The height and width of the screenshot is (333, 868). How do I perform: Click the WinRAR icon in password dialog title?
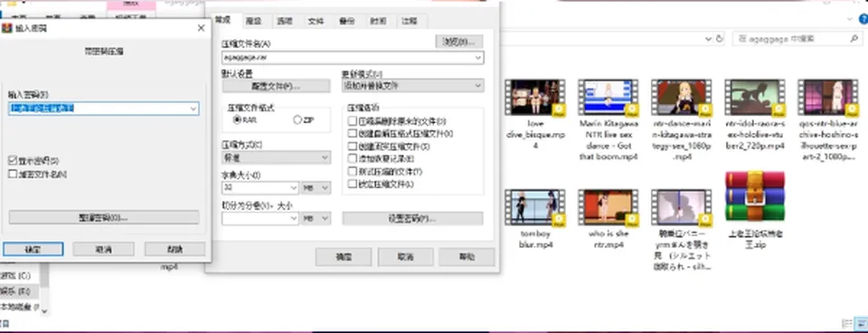[6, 28]
